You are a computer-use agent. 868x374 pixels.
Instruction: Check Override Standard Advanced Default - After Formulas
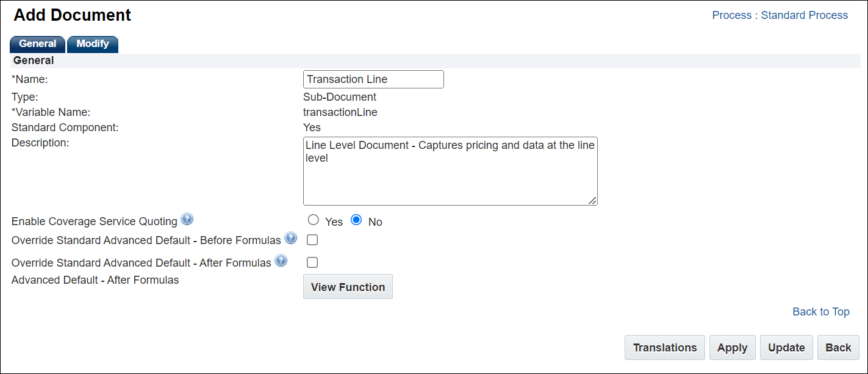312,262
